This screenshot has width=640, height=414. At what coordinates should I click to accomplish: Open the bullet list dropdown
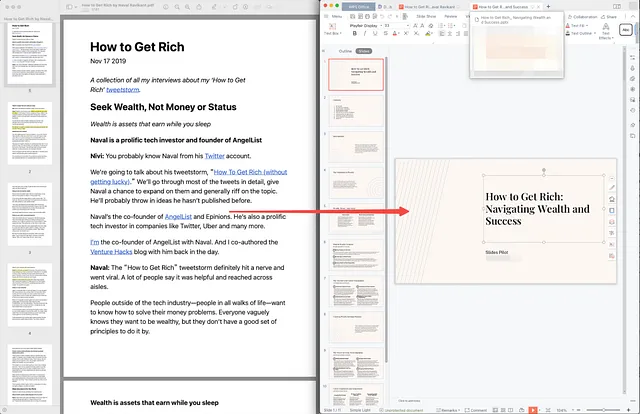(444, 26)
